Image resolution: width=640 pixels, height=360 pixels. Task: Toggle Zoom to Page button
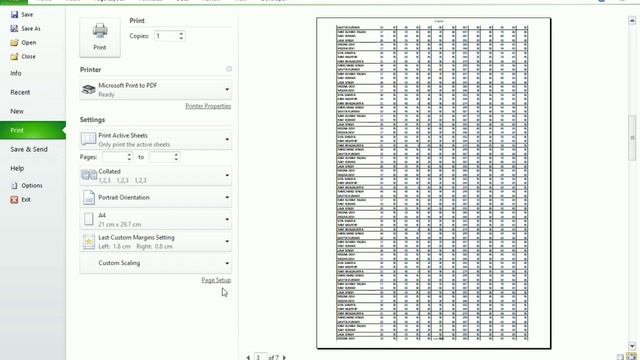click(x=631, y=357)
